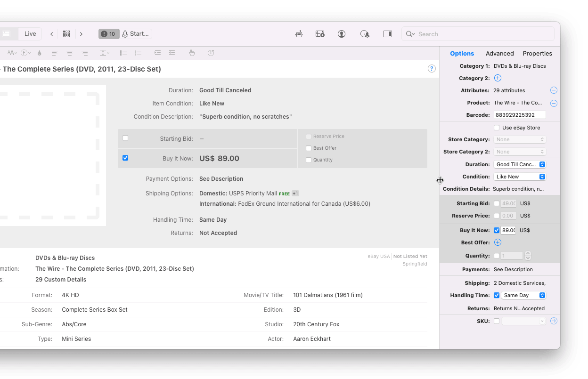The image size is (588, 379).
Task: Add a Best Offer with plus icon
Action: pos(498,242)
